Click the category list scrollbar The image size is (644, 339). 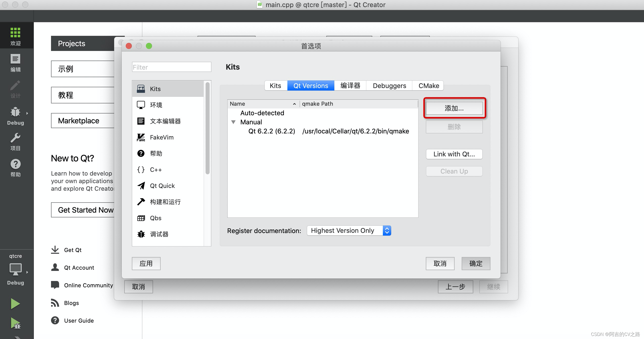click(208, 128)
